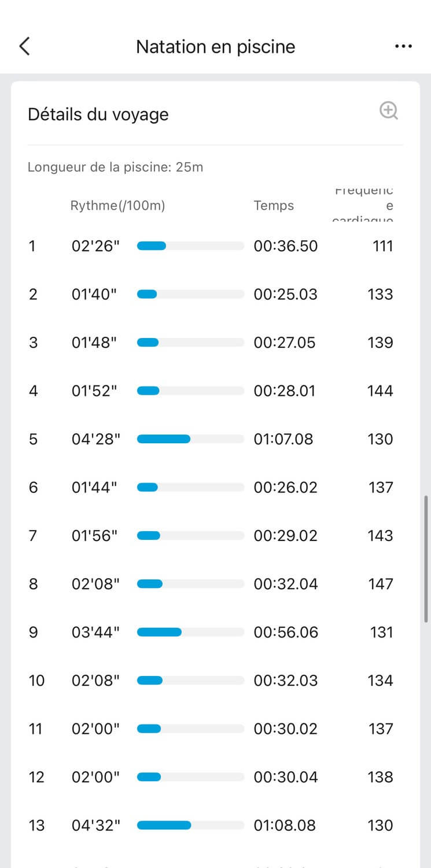Select lap 12 heart rate 138
This screenshot has height=868, width=431.
coord(380,777)
